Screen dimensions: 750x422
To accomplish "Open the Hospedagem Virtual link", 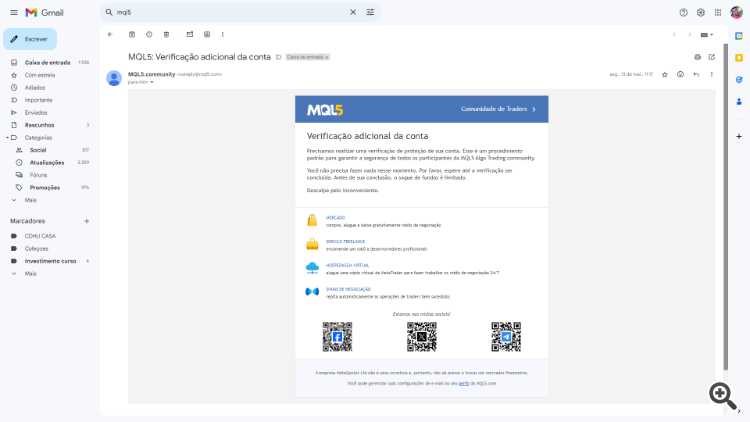I will 347,266.
